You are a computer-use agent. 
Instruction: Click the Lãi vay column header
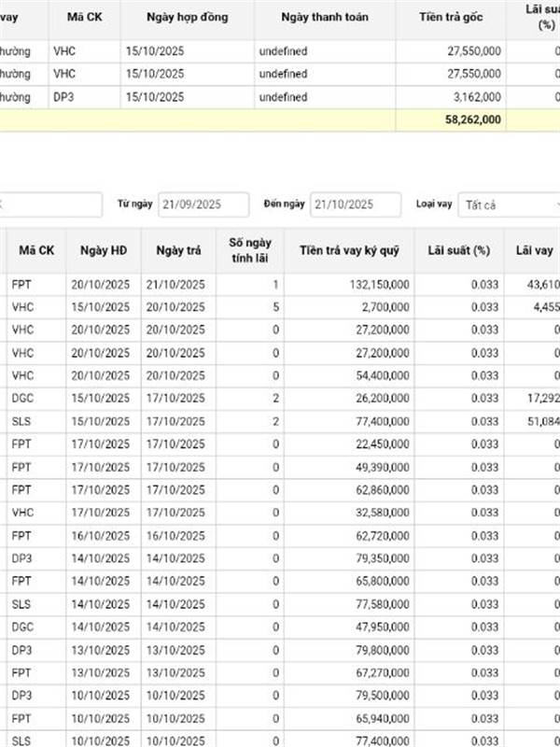(534, 250)
